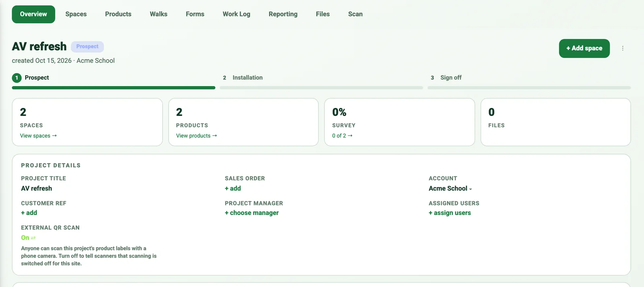This screenshot has width=644, height=287.
Task: Click the AV refresh page heading
Action: pyautogui.click(x=39, y=47)
